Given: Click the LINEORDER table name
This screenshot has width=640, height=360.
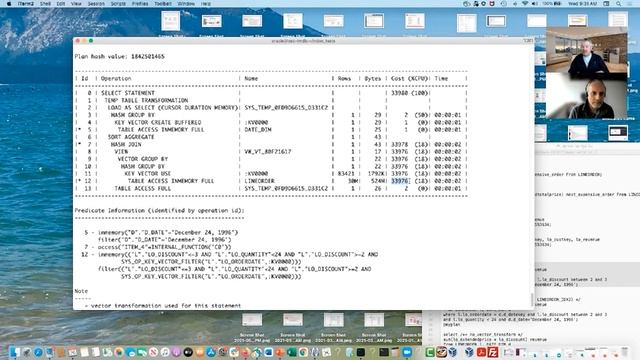Looking at the screenshot, I should pyautogui.click(x=260, y=181).
